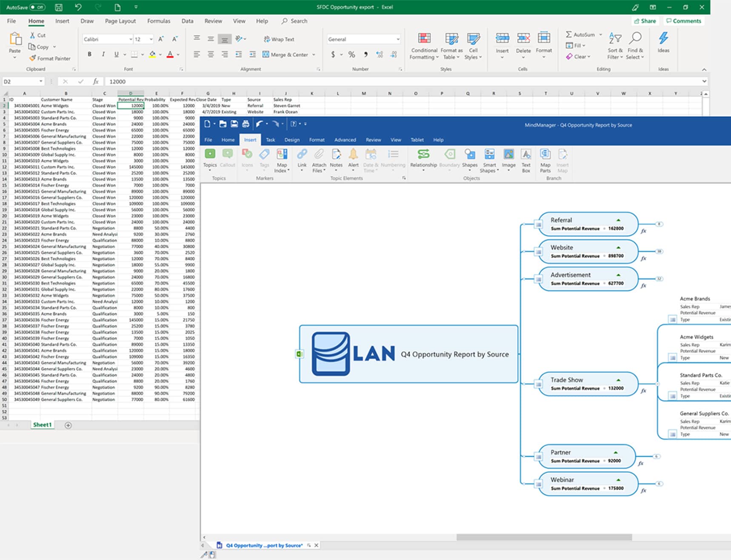Click the Q4 Opportunity Report central topic

(409, 354)
